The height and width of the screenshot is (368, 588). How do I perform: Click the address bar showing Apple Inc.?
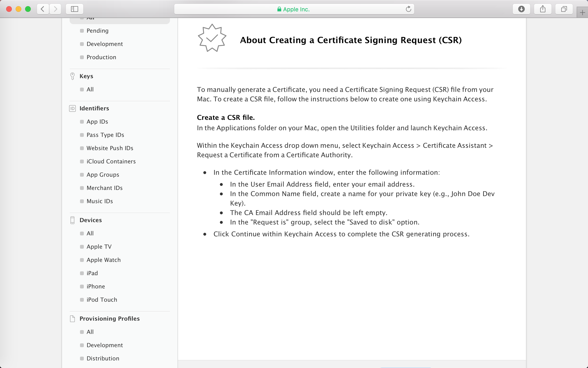(294, 9)
